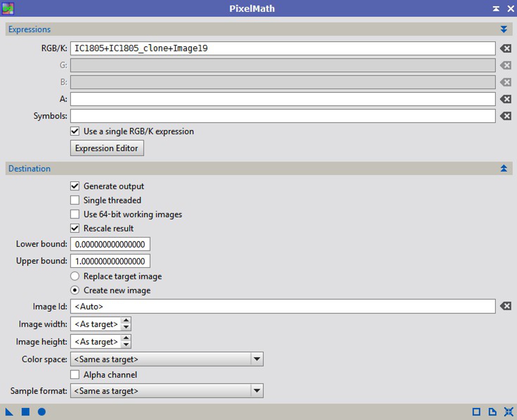This screenshot has height=420, width=517.
Task: Uncheck Generate output
Action: (x=75, y=186)
